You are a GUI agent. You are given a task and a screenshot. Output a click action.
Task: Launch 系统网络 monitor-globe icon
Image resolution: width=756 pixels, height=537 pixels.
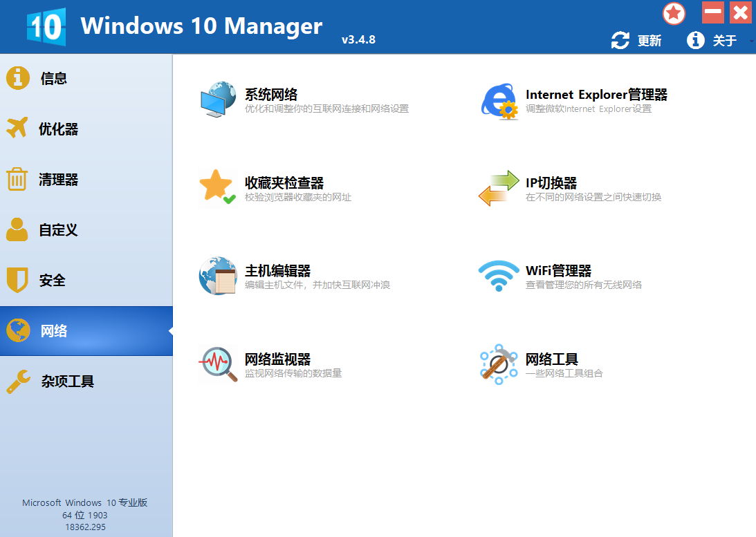tap(219, 100)
